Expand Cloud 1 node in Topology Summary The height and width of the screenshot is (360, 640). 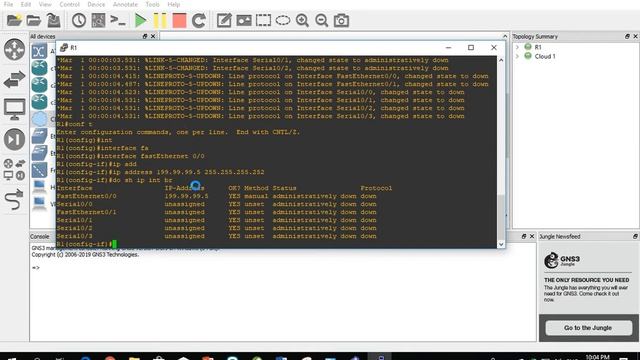[x=518, y=56]
